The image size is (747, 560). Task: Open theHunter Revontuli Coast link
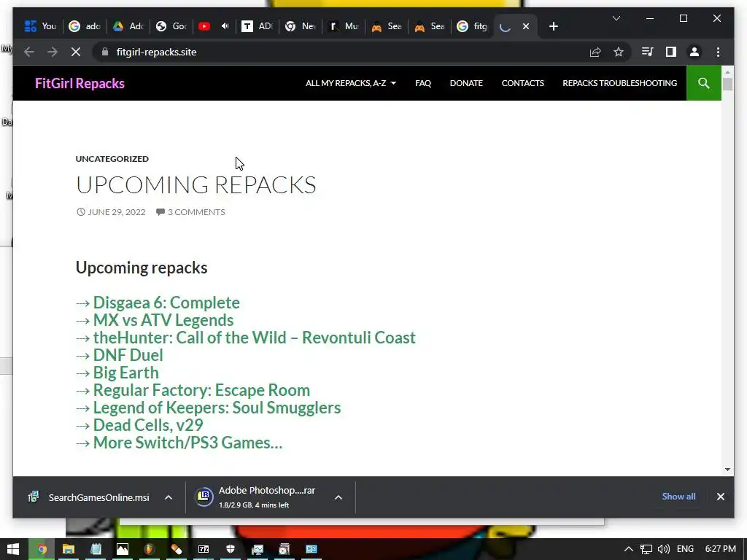(x=255, y=338)
